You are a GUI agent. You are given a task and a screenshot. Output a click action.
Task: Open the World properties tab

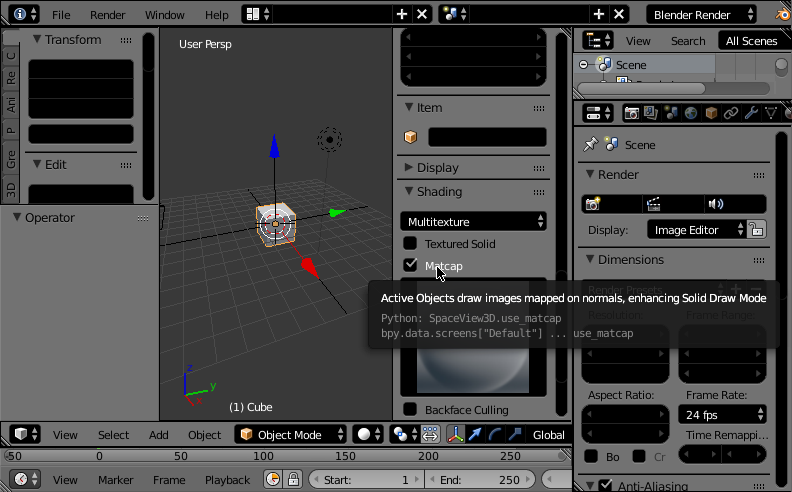click(691, 113)
